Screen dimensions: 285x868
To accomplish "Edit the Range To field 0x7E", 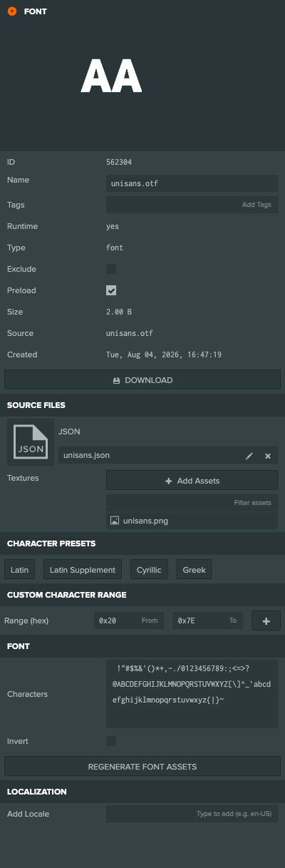I will [207, 621].
